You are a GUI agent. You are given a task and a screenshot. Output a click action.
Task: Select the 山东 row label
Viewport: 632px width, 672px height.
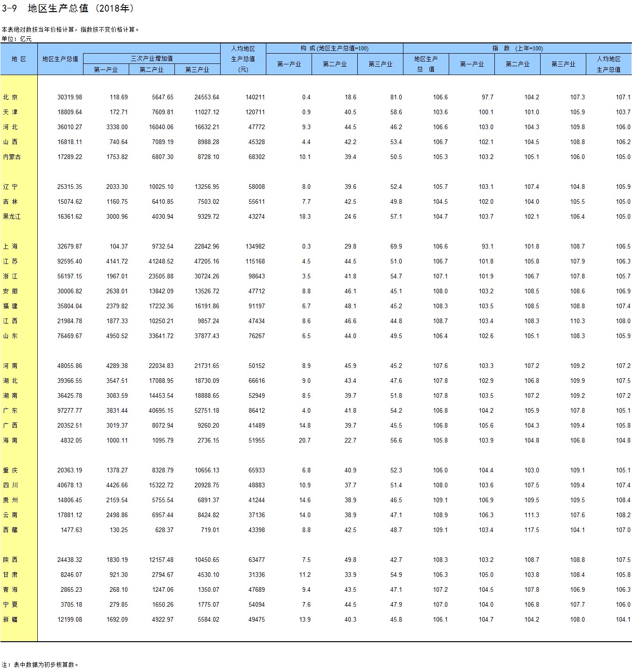(x=10, y=336)
